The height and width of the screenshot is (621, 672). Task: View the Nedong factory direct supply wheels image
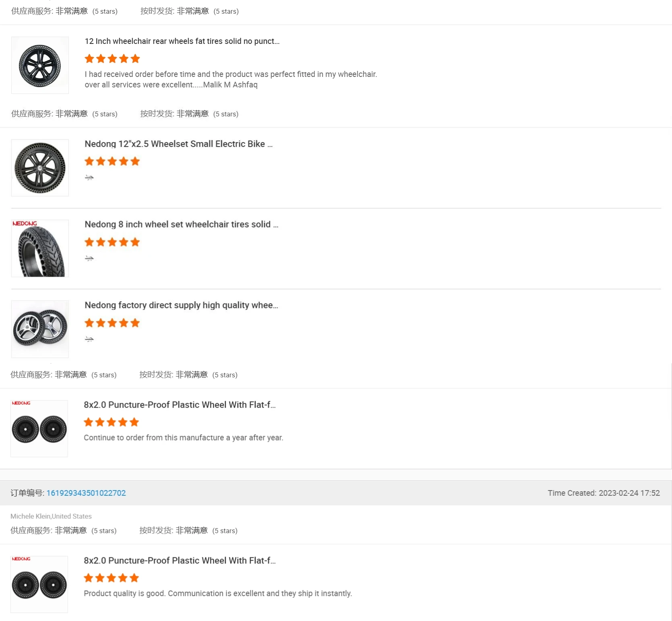(x=40, y=329)
